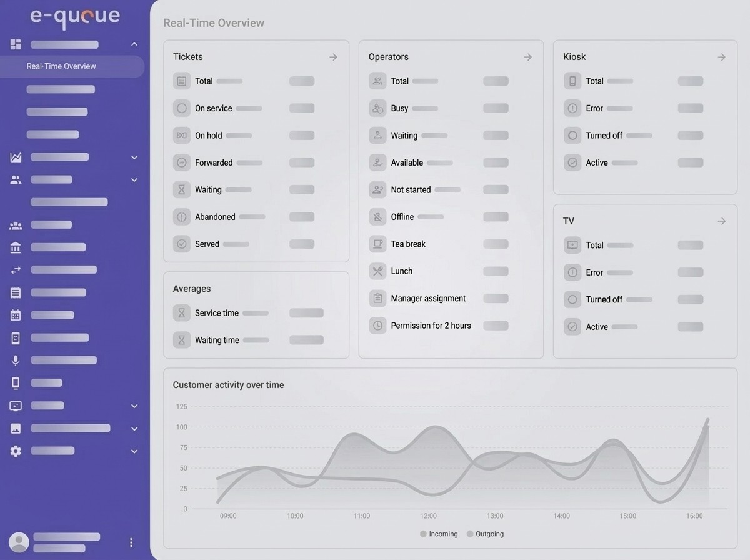This screenshot has height=560, width=750.
Task: Expand the chevron beside the line-chart icon
Action: pyautogui.click(x=134, y=157)
